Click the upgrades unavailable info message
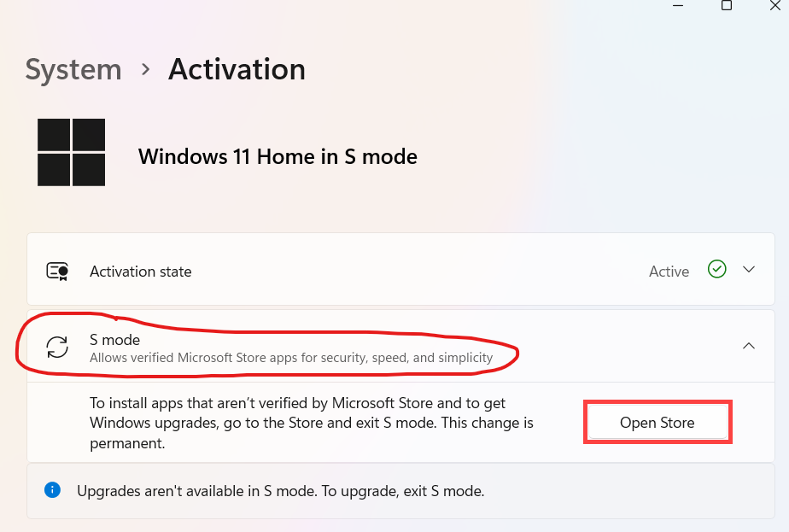 [x=281, y=491]
